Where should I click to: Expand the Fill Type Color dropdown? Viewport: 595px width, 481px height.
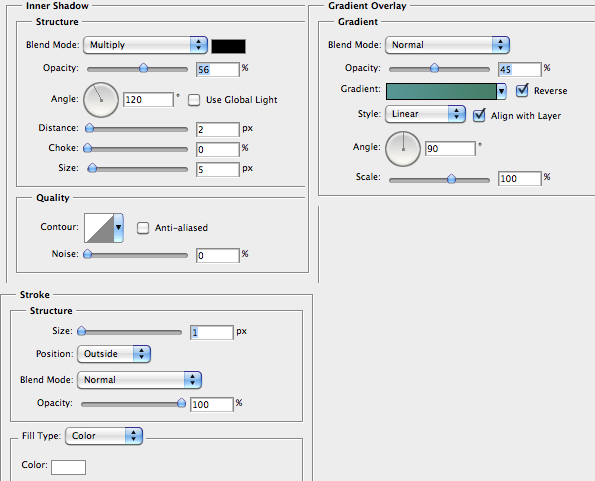[104, 436]
